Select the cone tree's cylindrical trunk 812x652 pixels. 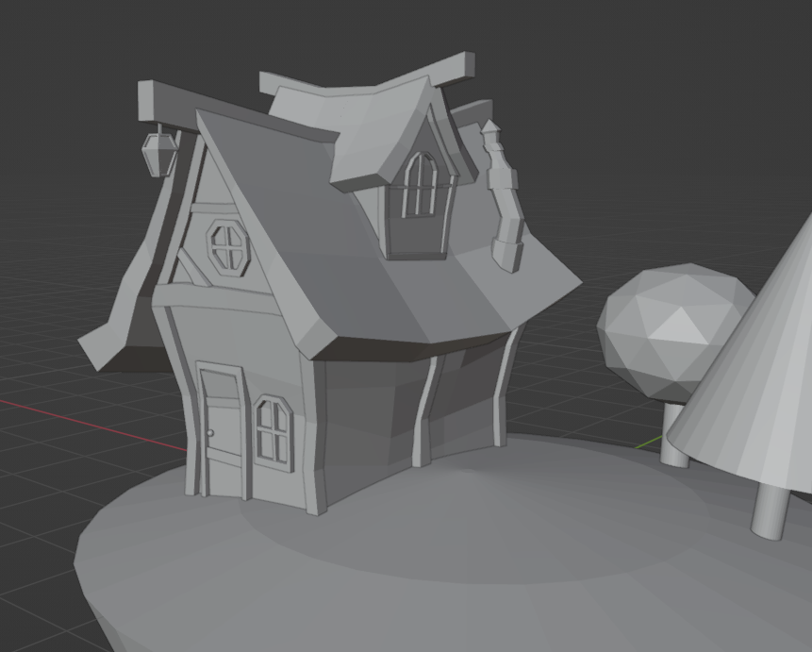click(x=771, y=510)
